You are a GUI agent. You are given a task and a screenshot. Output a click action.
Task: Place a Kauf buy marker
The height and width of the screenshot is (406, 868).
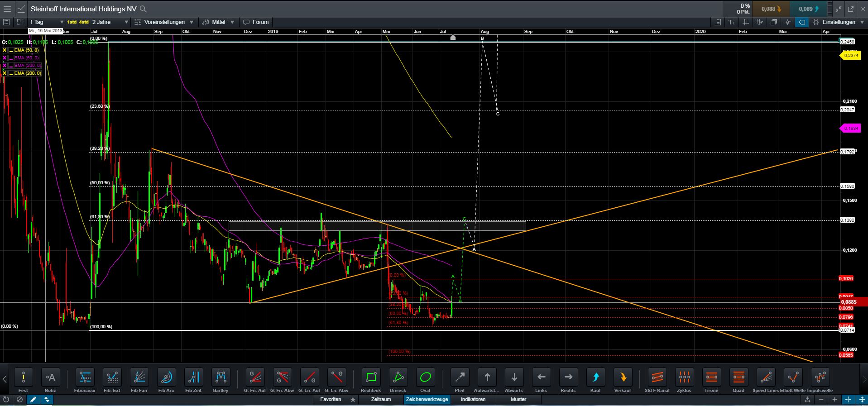pos(595,377)
